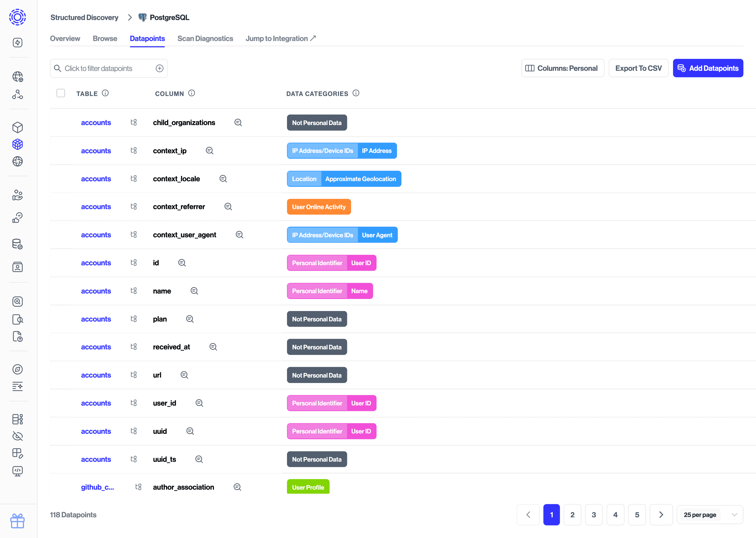The height and width of the screenshot is (538, 756).
Task: Click the zoom preview icon beside context_ip
Action: [x=209, y=151]
